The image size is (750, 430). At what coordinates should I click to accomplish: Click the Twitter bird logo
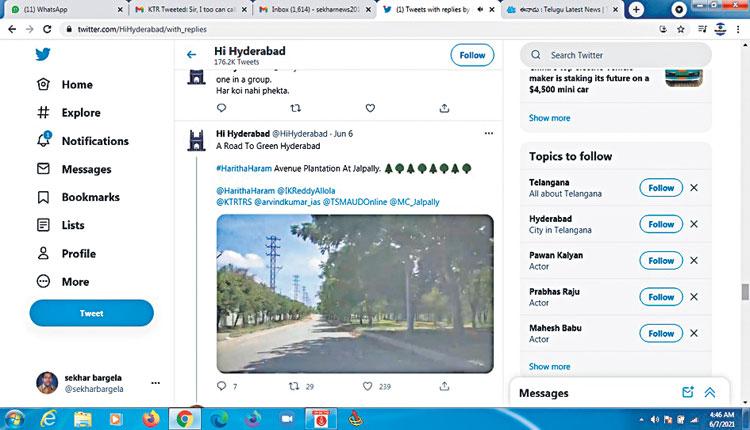44,55
